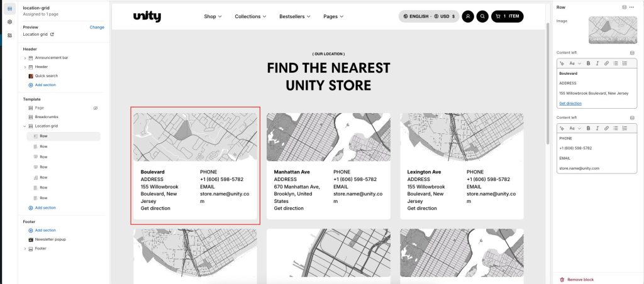Click into PHONE content text area

point(597,153)
